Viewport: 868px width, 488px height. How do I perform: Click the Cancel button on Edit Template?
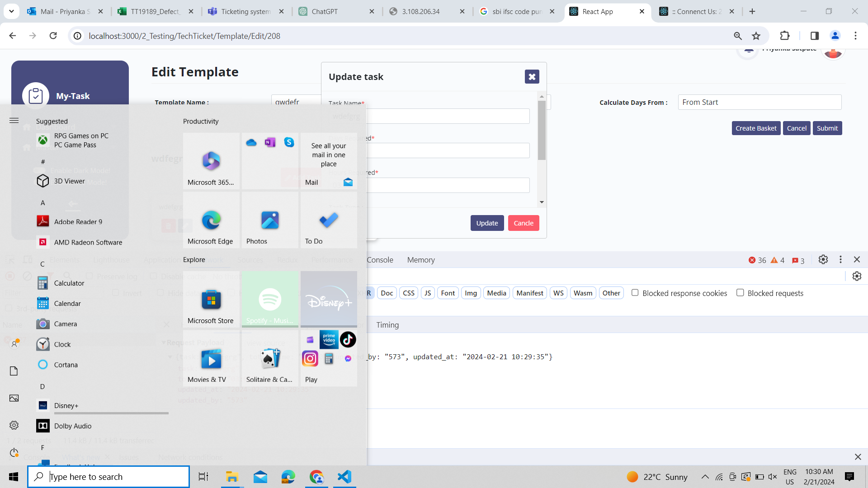pos(797,128)
